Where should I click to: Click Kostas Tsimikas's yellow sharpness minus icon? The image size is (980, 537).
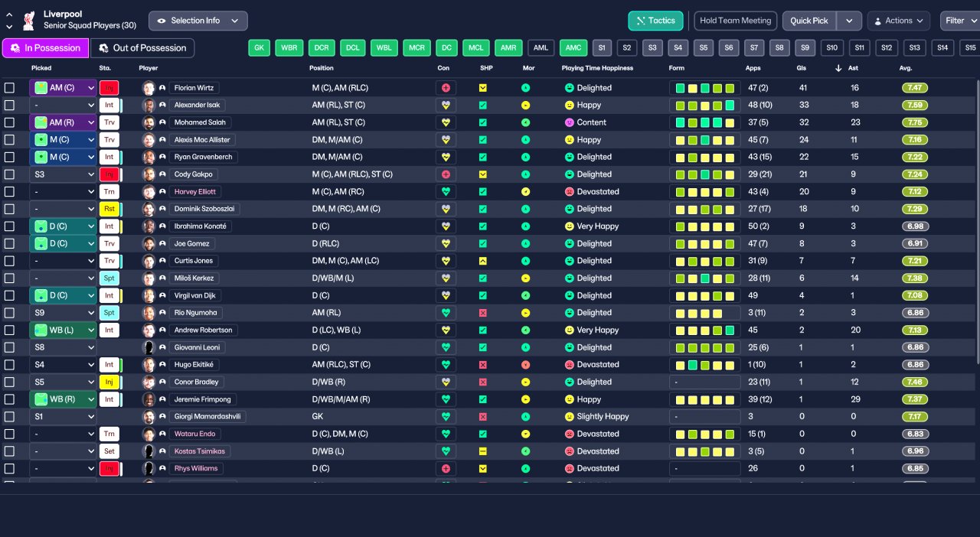point(482,451)
